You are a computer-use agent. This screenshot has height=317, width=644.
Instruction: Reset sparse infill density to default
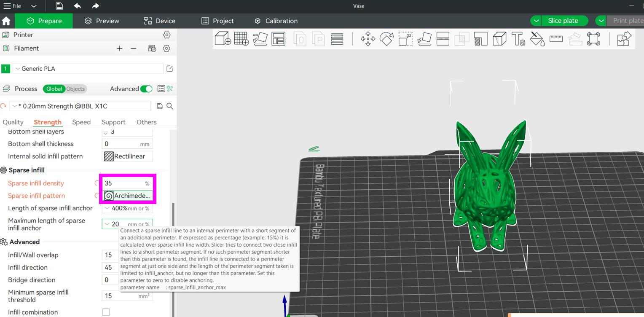pyautogui.click(x=97, y=183)
